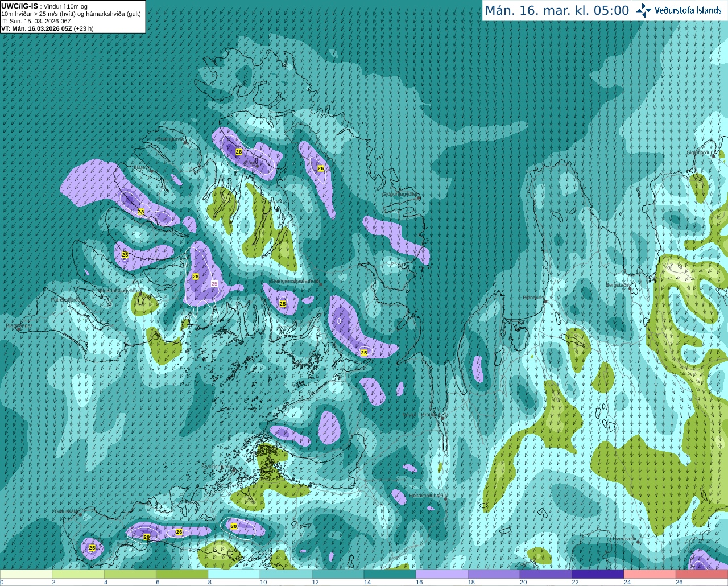
Task: Click the 14–16 m/s dark teal legend swatch
Action: 390,574
